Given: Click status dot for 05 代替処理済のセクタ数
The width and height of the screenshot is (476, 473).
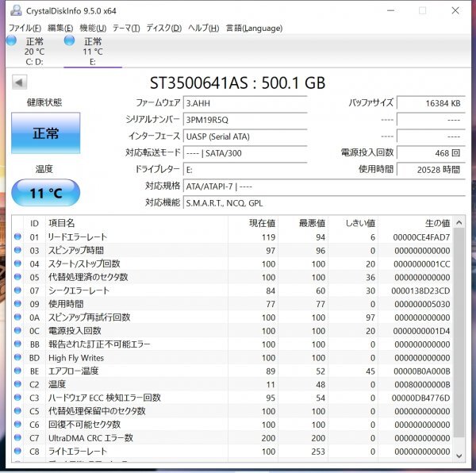Looking at the screenshot, I should click(x=17, y=277).
